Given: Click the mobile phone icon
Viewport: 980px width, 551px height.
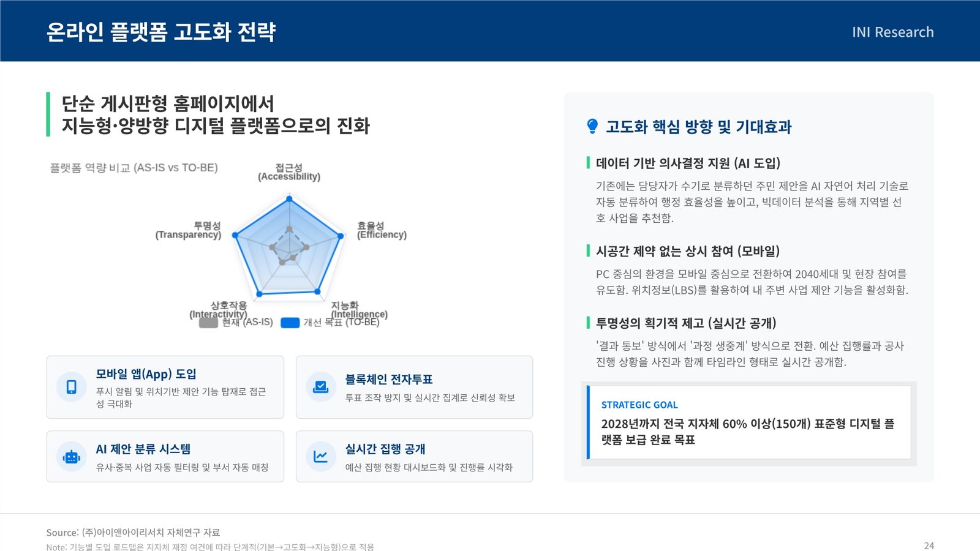Looking at the screenshot, I should point(72,387).
